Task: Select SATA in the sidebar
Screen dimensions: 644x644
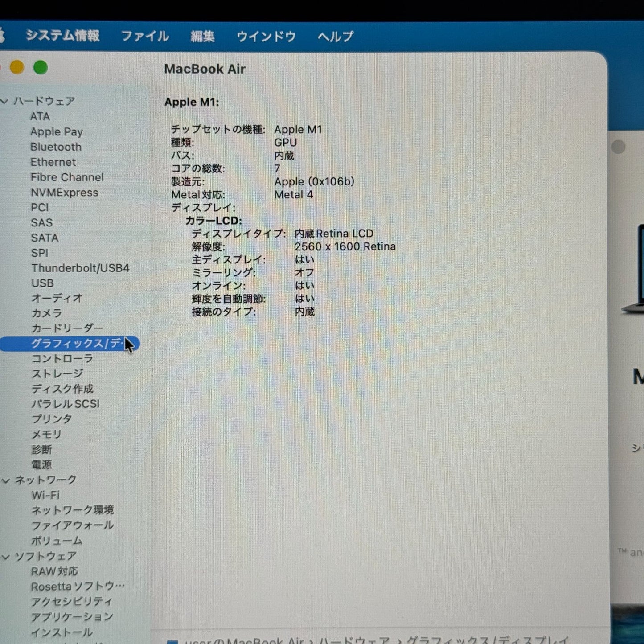Action: coord(45,238)
